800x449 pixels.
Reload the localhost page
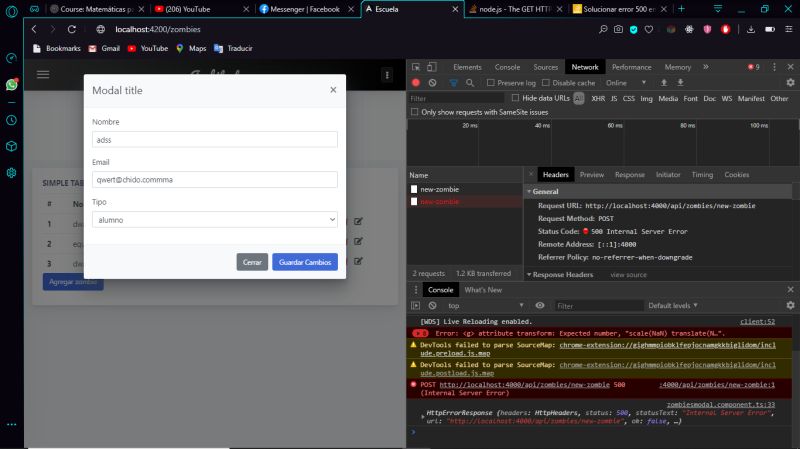[x=71, y=29]
